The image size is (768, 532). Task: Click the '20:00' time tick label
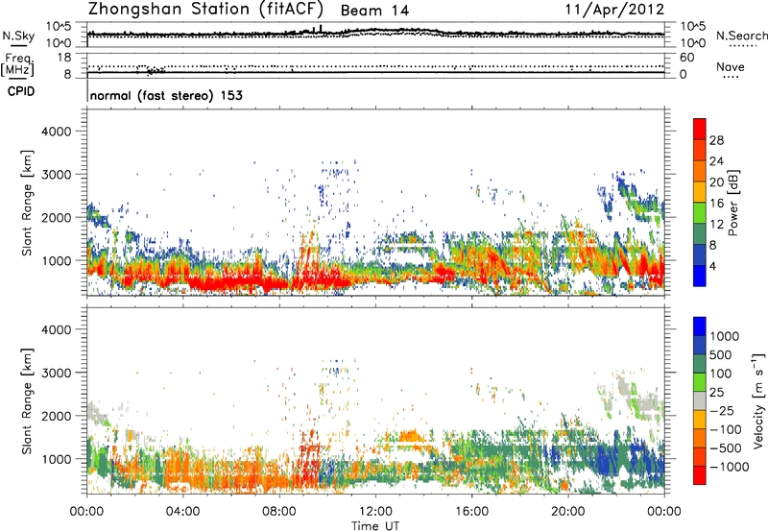pyautogui.click(x=568, y=512)
